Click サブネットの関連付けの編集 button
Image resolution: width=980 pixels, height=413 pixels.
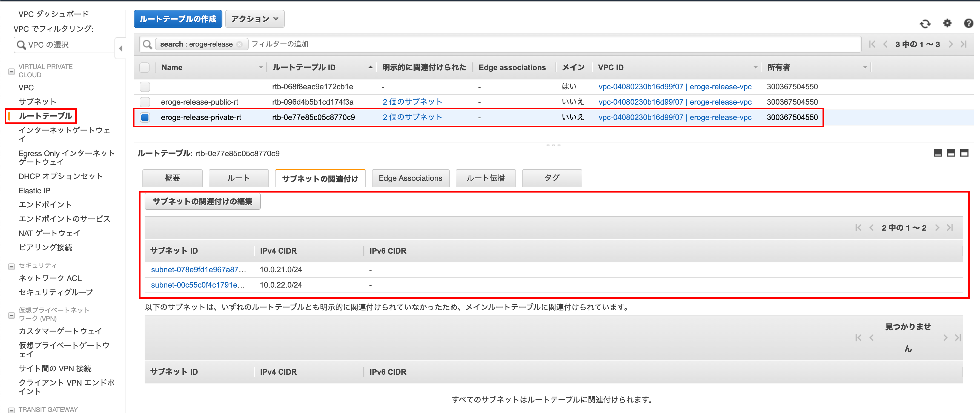pyautogui.click(x=202, y=202)
